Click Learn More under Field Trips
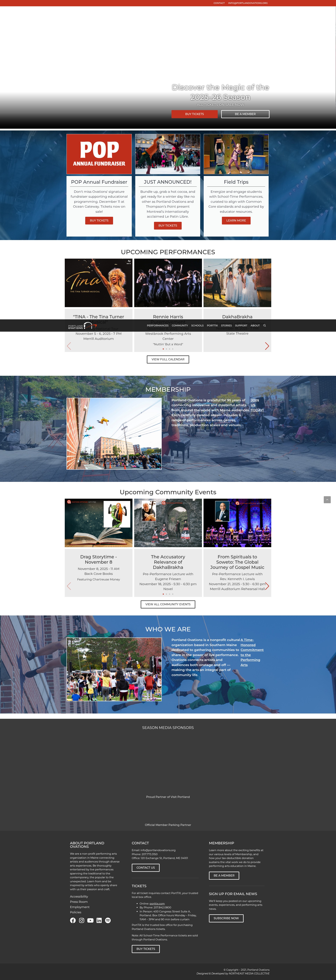This screenshot has height=980, width=336. click(x=236, y=221)
